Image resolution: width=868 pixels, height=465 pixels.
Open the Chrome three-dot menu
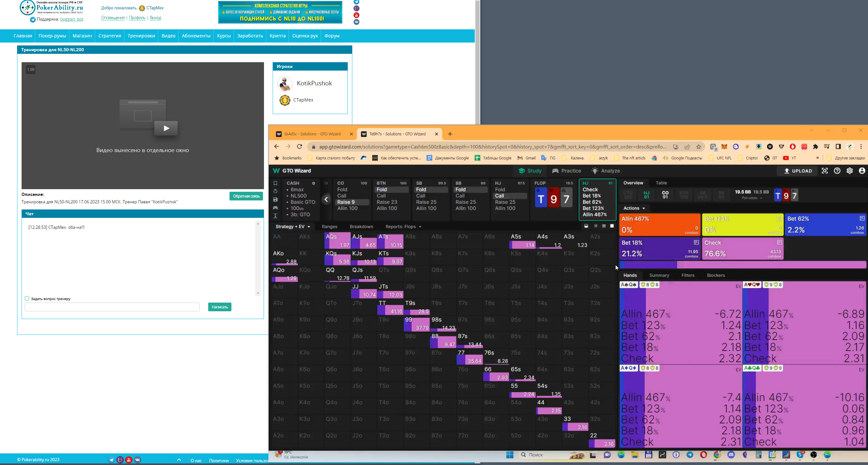[x=861, y=147]
